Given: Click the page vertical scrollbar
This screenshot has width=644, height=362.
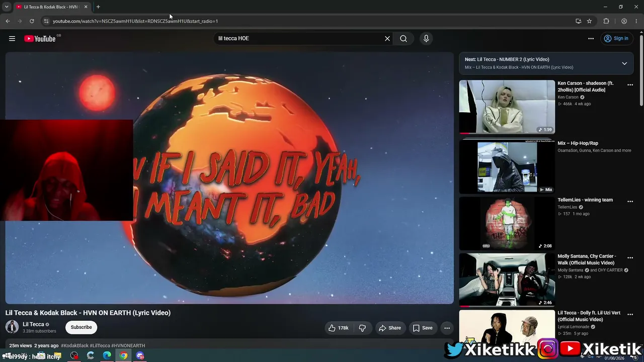Looking at the screenshot, I should (x=641, y=70).
